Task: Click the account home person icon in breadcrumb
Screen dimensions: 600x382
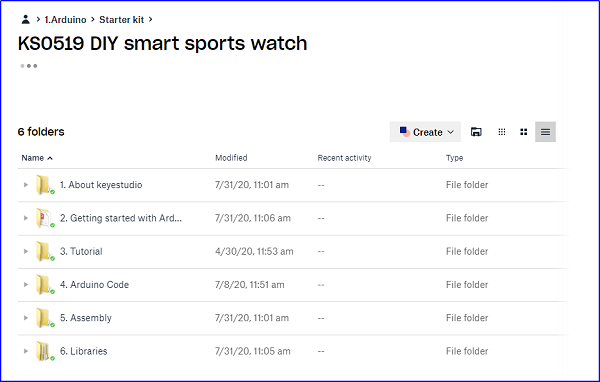Action: [26, 20]
